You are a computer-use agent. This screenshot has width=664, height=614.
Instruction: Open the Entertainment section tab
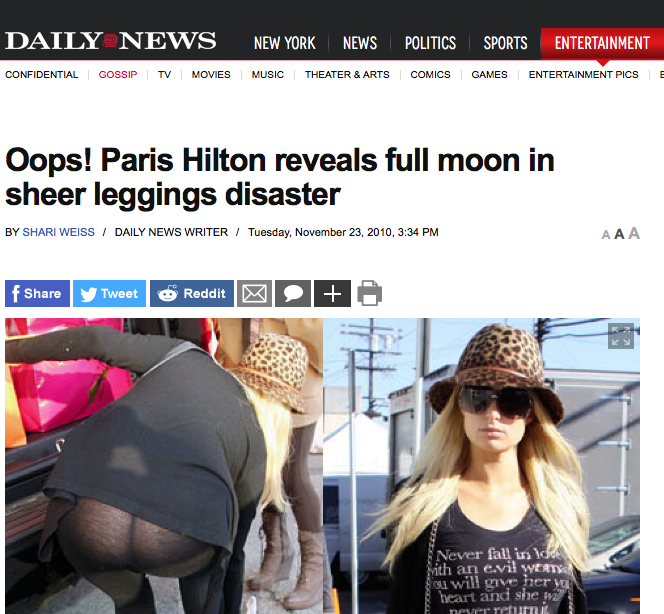point(602,43)
